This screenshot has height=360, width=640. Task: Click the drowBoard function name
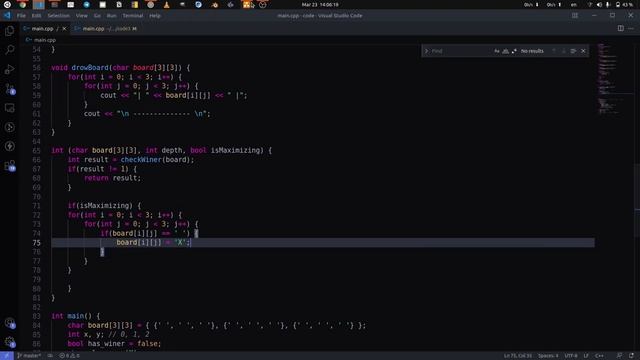[x=90, y=67]
